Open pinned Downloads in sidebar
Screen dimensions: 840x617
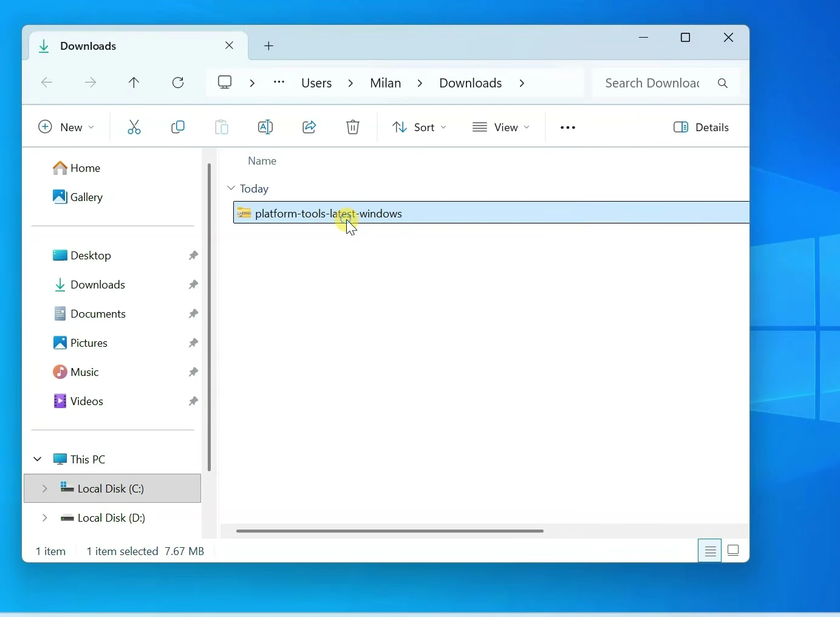point(89,285)
